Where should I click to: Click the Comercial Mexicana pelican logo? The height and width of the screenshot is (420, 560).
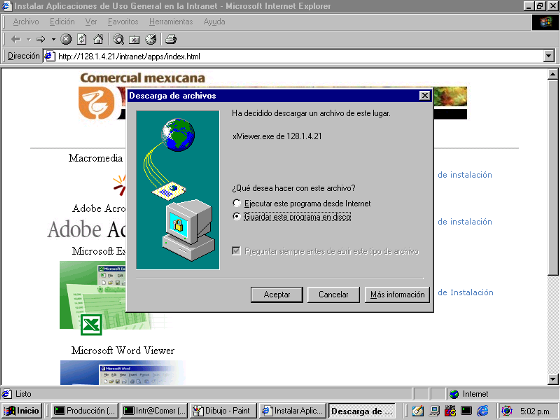click(x=97, y=103)
